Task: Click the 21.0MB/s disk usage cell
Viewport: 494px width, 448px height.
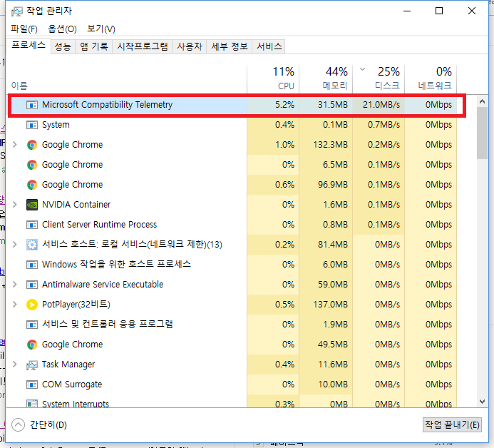Action: point(379,105)
